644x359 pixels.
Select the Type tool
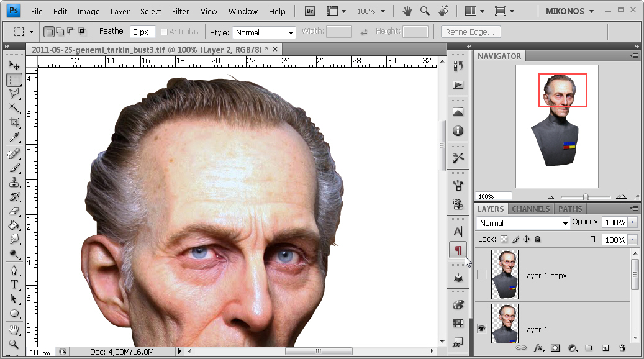coord(14,284)
